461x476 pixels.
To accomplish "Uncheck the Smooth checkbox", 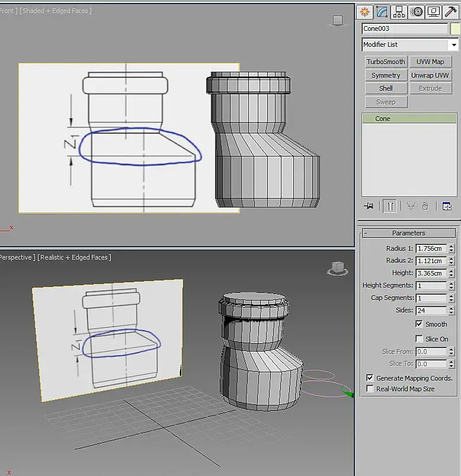I will [x=419, y=324].
